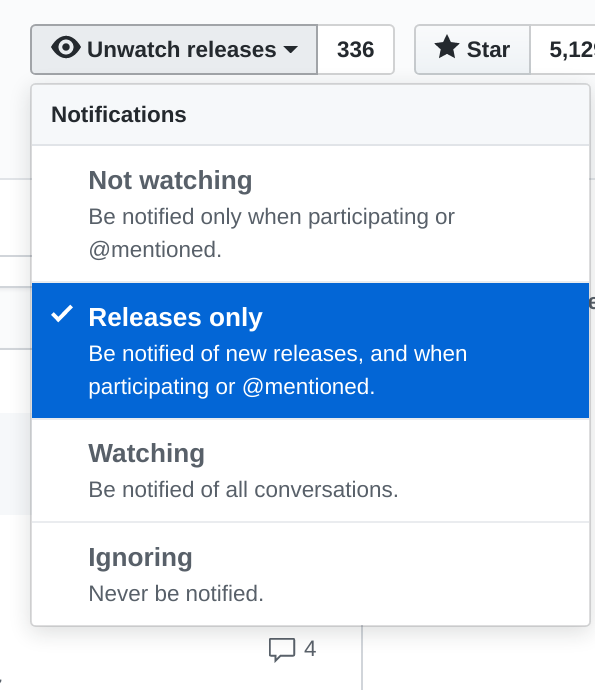Image resolution: width=595 pixels, height=690 pixels.
Task: Star the repository with Star button
Action: click(472, 49)
